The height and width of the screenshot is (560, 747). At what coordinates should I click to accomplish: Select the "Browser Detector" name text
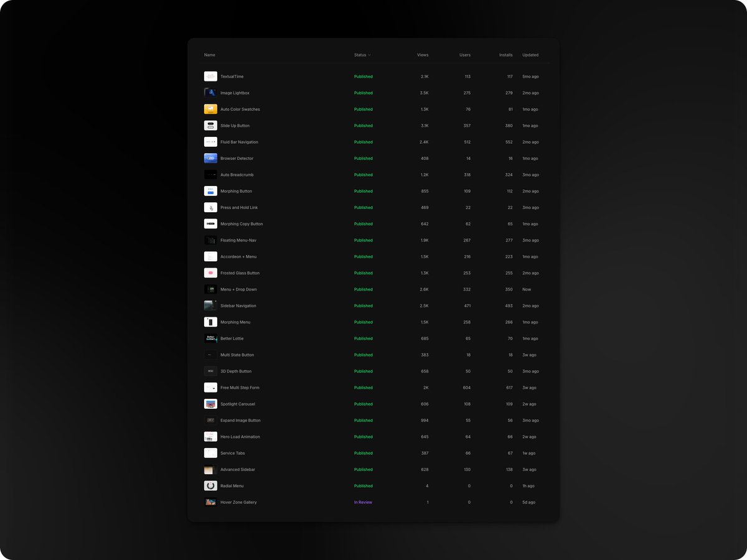237,158
